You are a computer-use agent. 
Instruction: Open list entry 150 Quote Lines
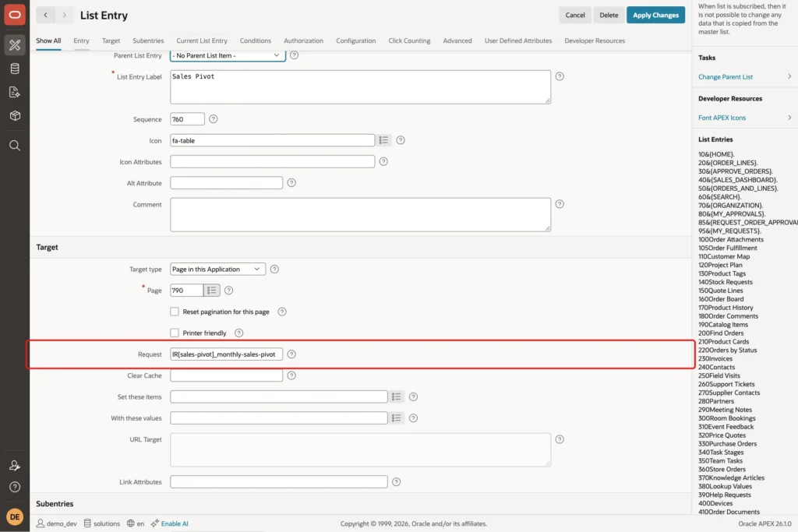pos(721,291)
